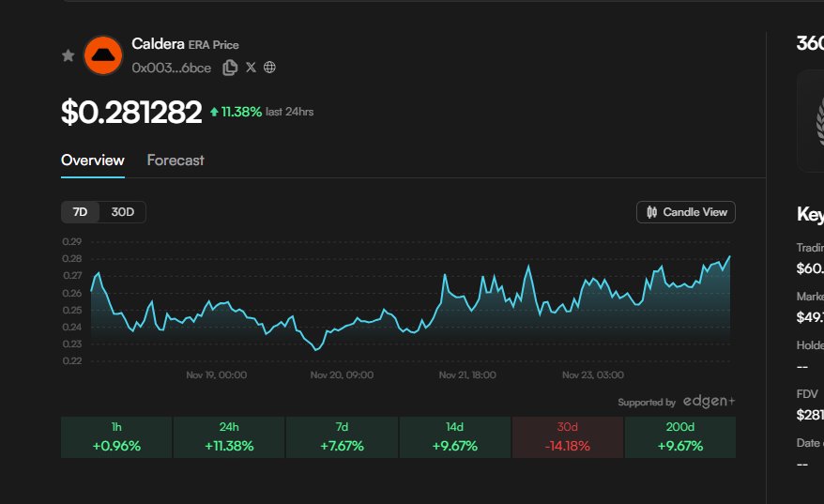Image resolution: width=824 pixels, height=504 pixels.
Task: Click the Nov 19, 00:00 axis label
Action: [217, 374]
